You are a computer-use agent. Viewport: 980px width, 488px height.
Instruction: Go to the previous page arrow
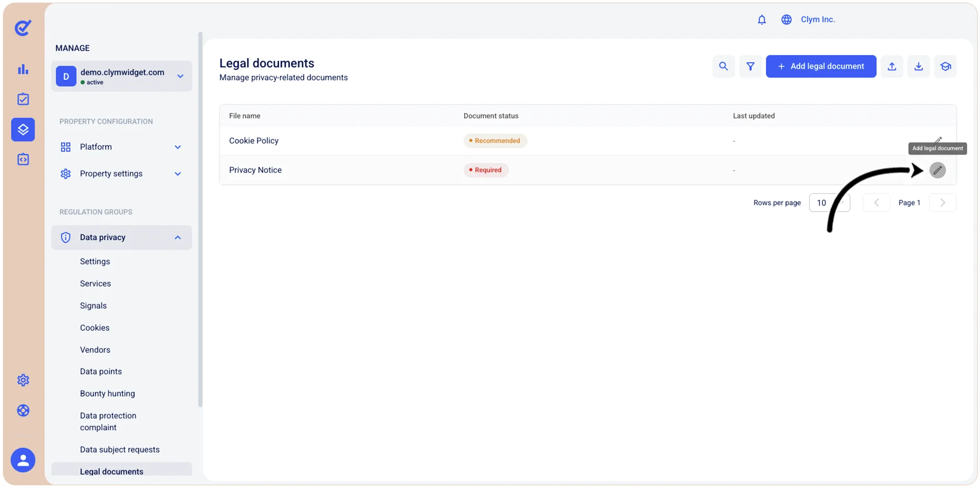point(876,203)
